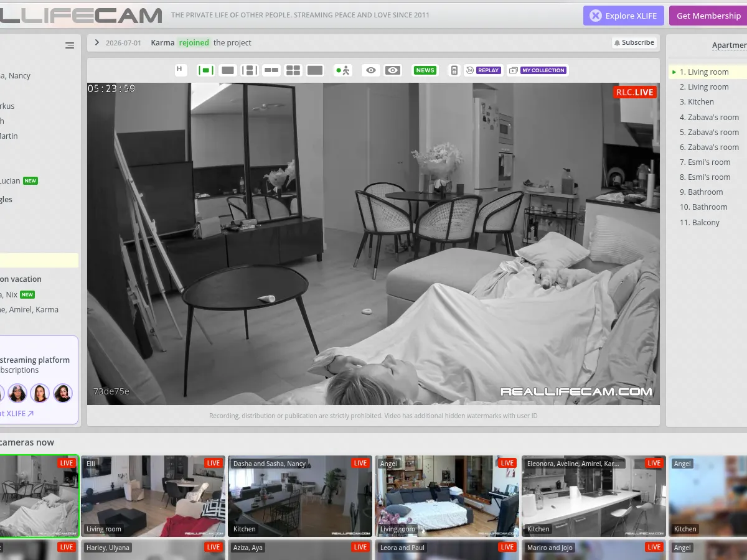
Task: Open 4. Zabava's room camera
Action: [x=708, y=117]
